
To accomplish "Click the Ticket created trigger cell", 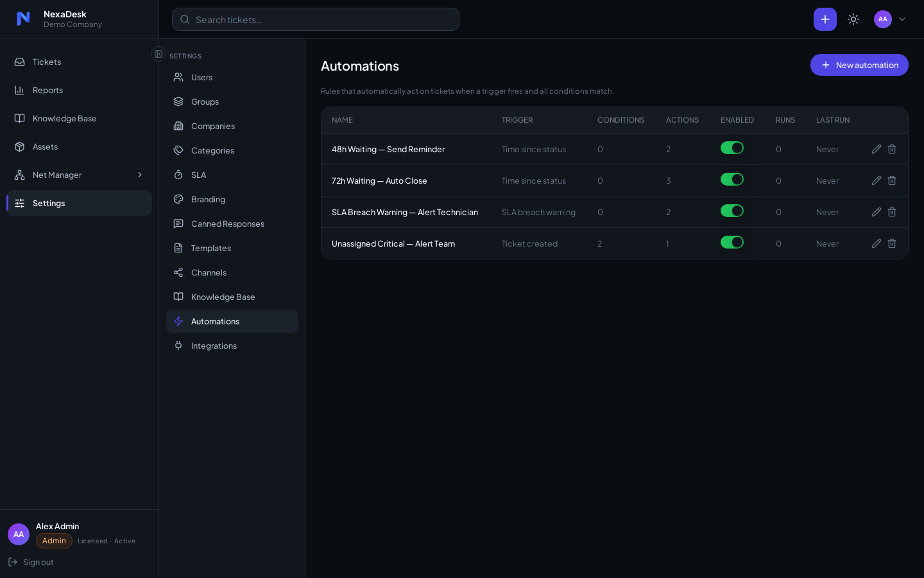I will click(529, 243).
